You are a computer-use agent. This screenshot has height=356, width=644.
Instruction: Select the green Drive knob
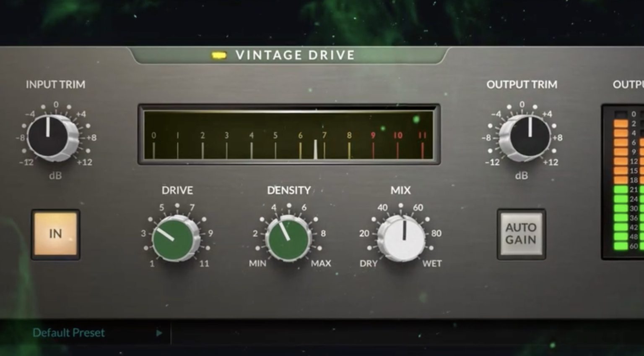[x=174, y=238]
